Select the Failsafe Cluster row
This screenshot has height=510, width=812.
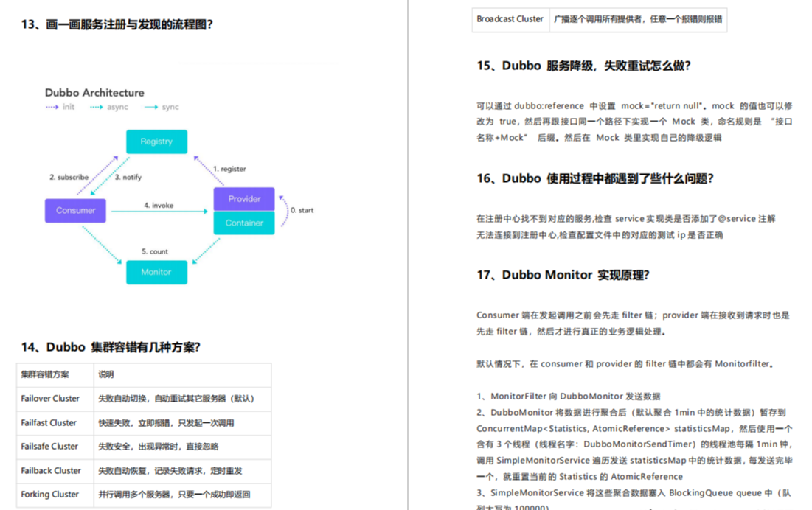tap(49, 447)
